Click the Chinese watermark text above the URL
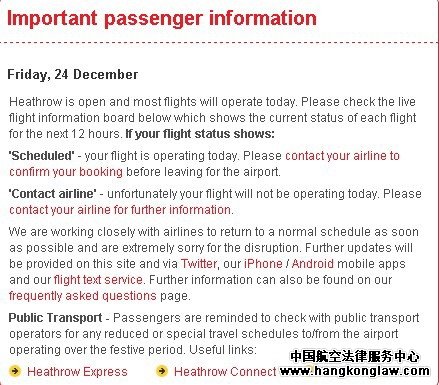 pos(355,356)
